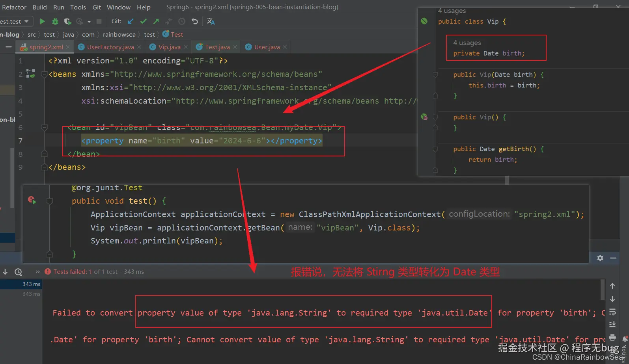Open the Git menu
629x364 pixels.
tap(97, 7)
